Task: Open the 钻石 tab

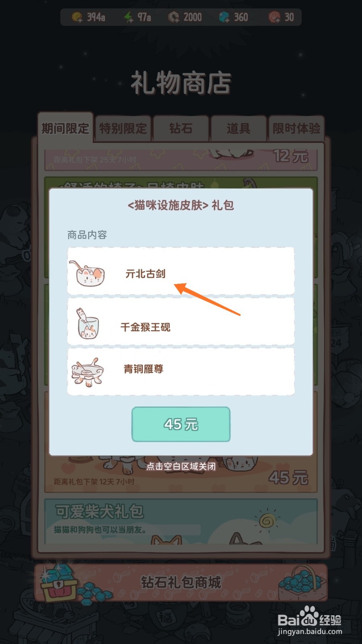Action: click(x=181, y=128)
